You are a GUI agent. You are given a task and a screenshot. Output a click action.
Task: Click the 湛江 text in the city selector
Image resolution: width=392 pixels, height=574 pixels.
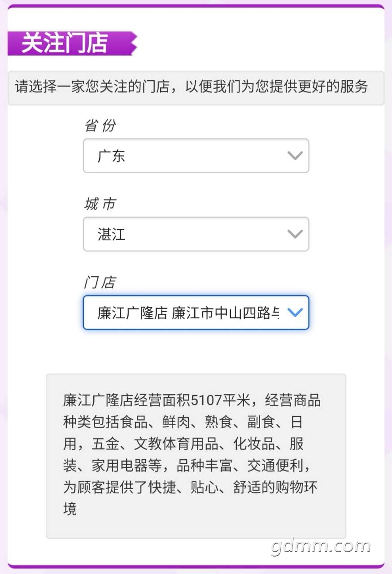pyautogui.click(x=111, y=235)
